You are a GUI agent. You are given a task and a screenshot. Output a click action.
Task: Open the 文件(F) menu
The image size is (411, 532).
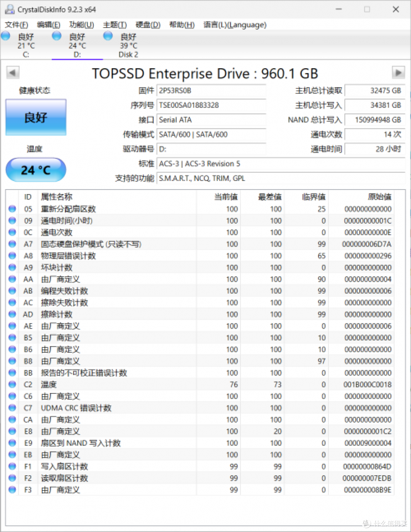coord(16,25)
